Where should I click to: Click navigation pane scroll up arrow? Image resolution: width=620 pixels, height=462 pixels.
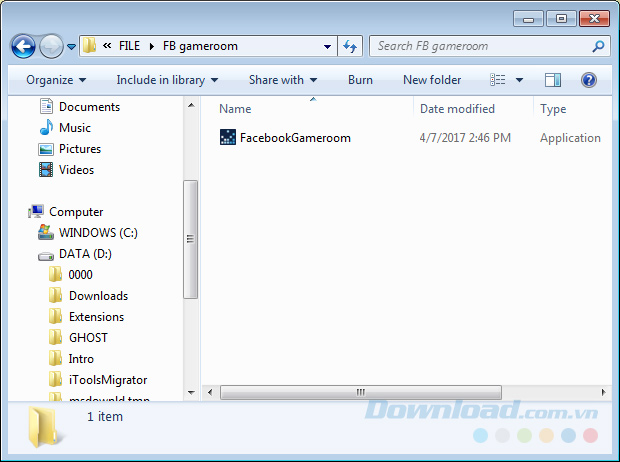click(191, 105)
